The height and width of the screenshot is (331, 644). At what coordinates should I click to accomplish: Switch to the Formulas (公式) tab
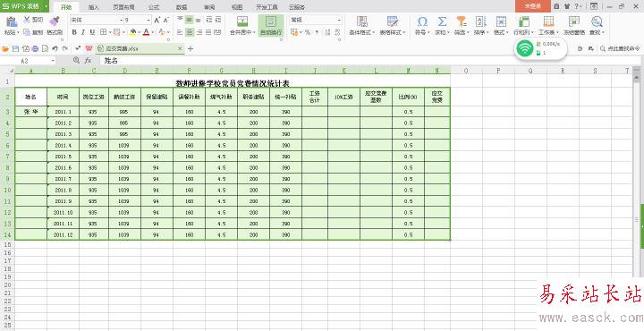[x=154, y=7]
